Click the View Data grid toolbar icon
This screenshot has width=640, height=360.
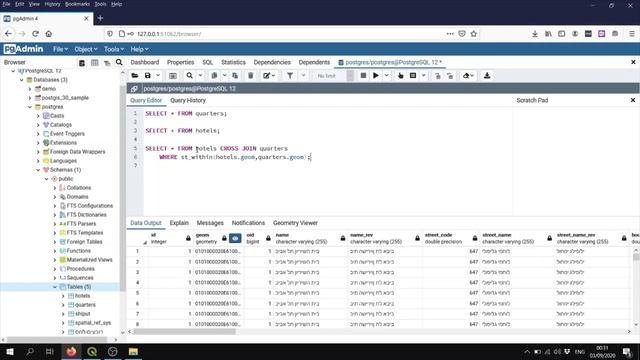[x=173, y=76]
